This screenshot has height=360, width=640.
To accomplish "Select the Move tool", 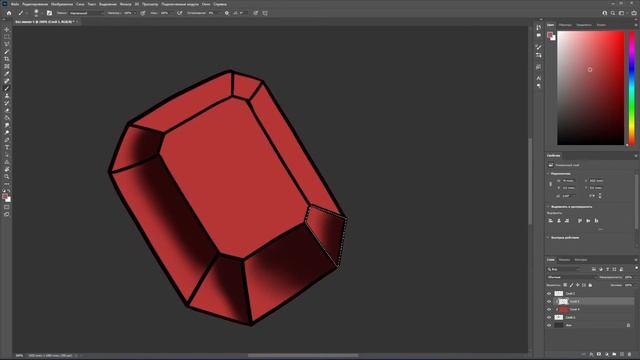I will pyautogui.click(x=7, y=29).
